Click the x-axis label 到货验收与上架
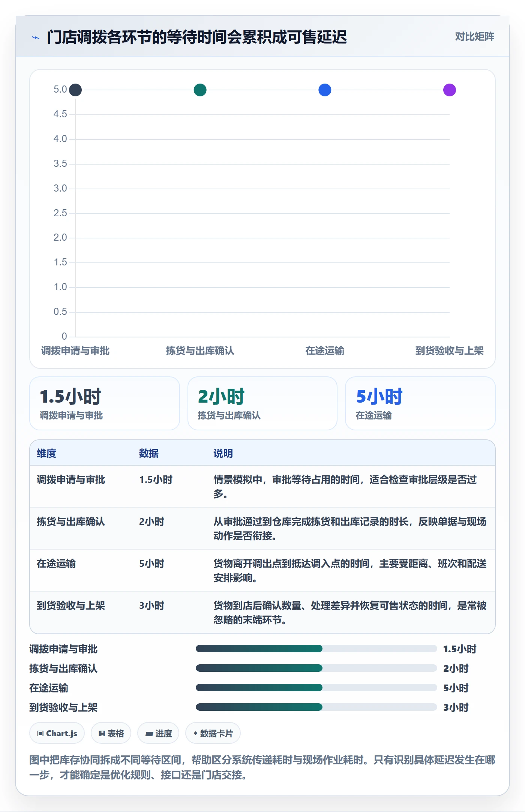This screenshot has width=525, height=812. coord(450,351)
